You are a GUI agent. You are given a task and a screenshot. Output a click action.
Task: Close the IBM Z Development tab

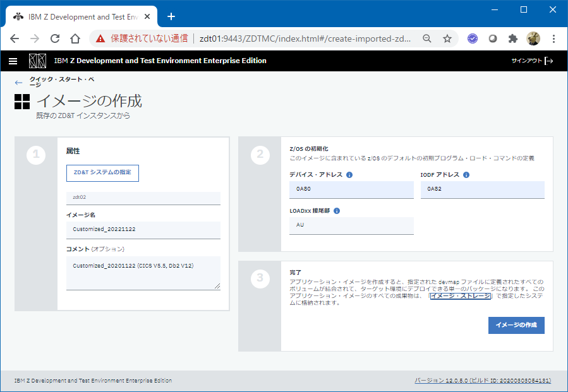tap(147, 16)
